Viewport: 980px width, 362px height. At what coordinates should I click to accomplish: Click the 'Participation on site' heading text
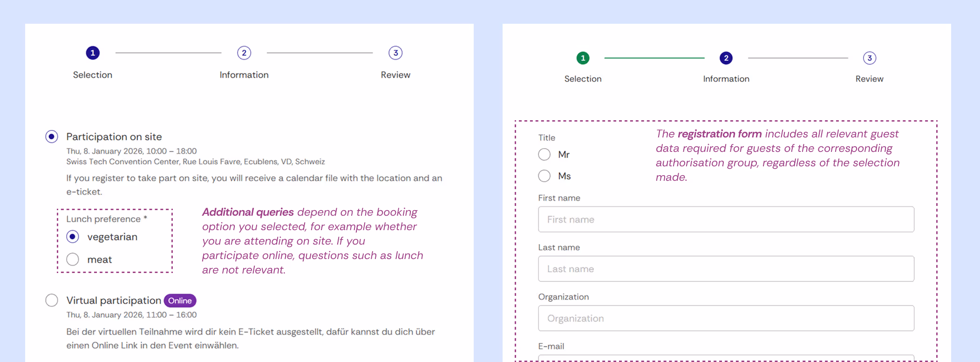(114, 137)
